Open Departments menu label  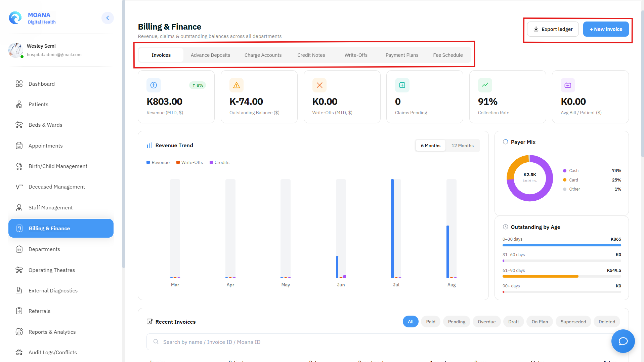point(44,249)
